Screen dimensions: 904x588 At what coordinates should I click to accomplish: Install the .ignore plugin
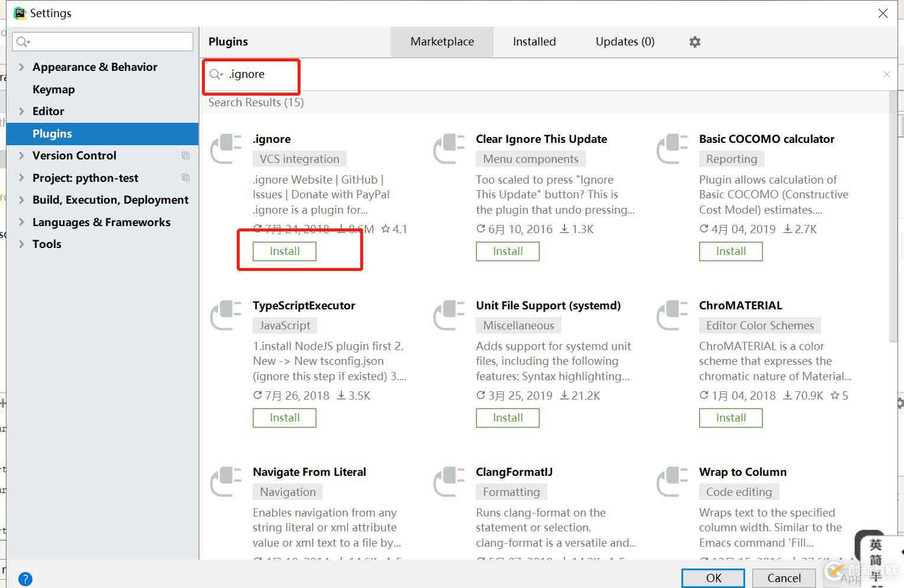(x=285, y=251)
